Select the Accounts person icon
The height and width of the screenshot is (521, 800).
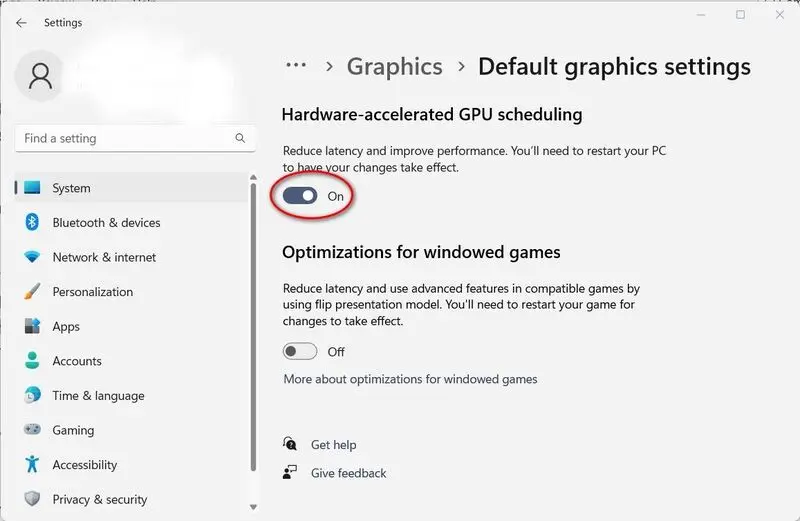tap(32, 360)
